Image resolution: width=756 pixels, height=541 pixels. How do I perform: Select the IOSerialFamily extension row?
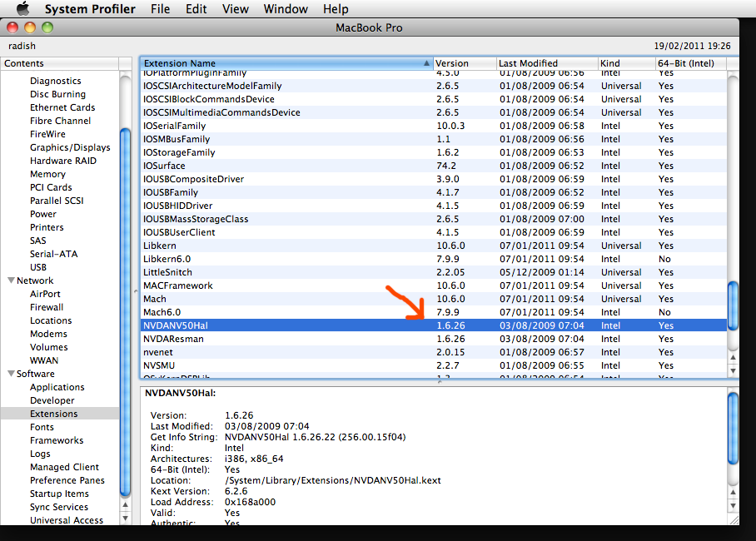pos(434,126)
